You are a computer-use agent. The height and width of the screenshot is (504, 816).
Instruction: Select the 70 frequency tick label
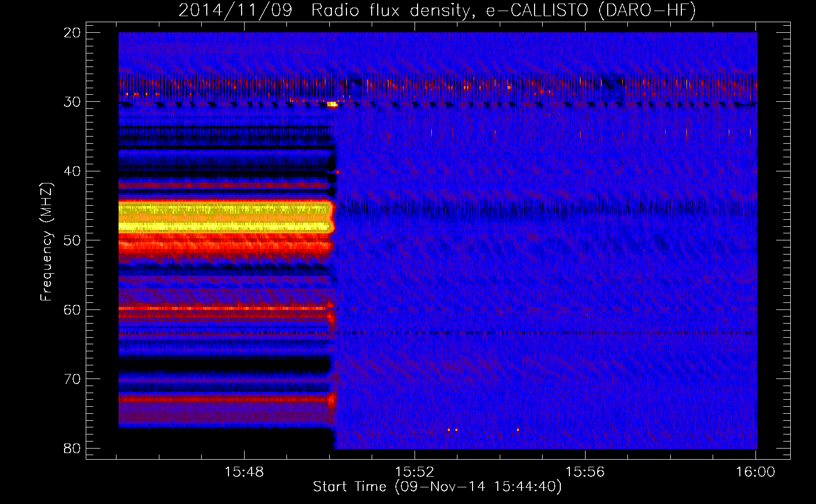pyautogui.click(x=73, y=379)
